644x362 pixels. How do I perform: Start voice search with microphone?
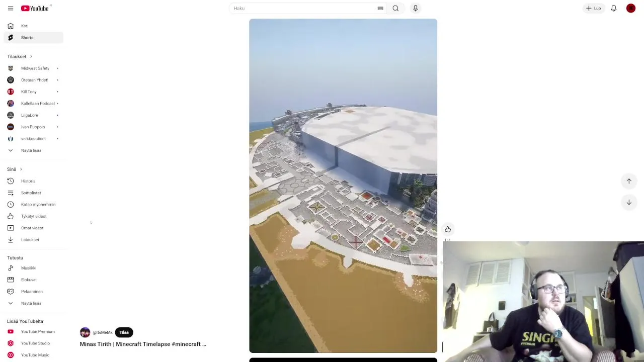(415, 8)
